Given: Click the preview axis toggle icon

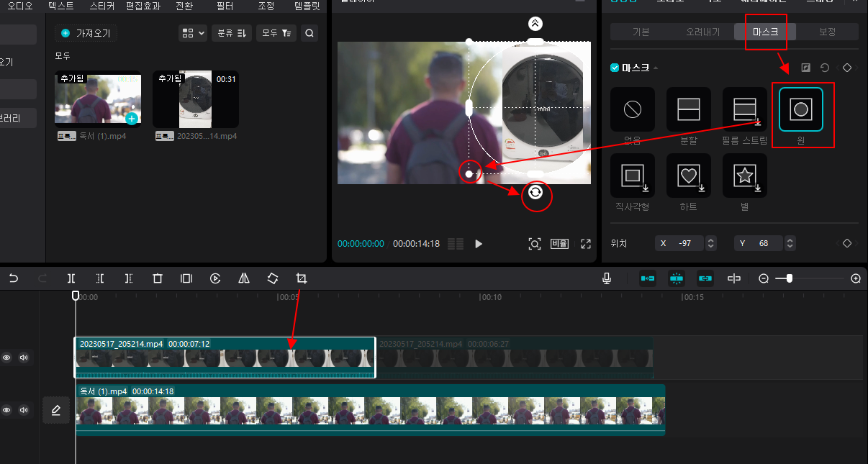Looking at the screenshot, I should coord(735,278).
